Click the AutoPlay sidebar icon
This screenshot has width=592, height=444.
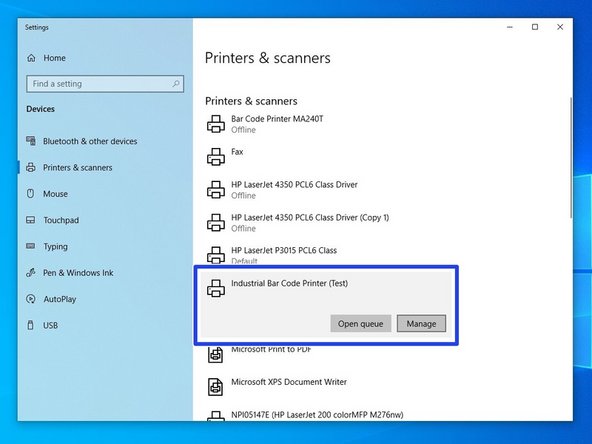coord(31,299)
